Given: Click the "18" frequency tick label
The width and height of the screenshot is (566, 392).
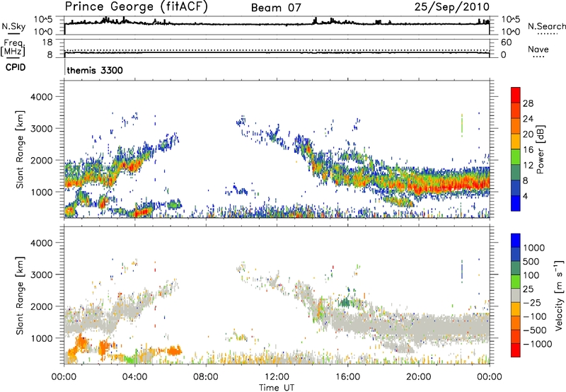Looking at the screenshot, I should (x=47, y=42).
